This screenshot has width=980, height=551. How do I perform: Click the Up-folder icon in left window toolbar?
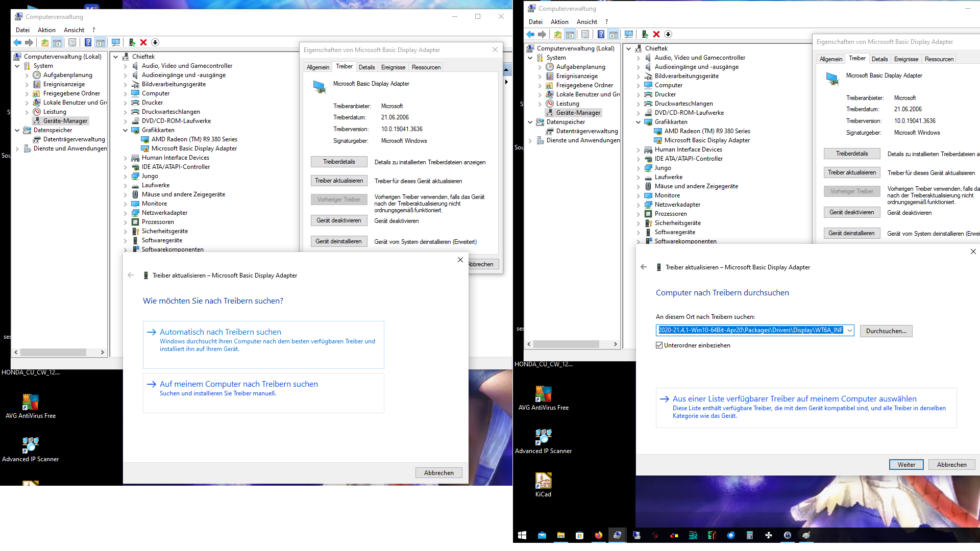pos(45,43)
